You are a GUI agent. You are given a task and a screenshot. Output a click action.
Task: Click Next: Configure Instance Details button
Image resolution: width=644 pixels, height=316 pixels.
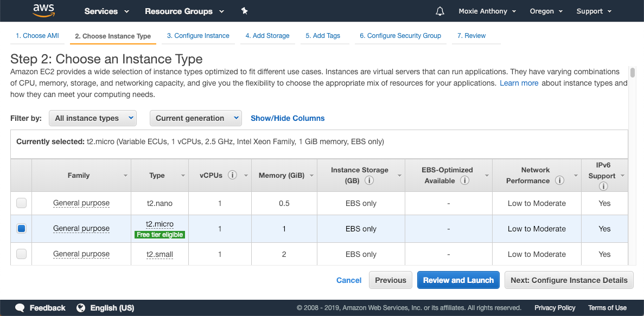coord(569,280)
